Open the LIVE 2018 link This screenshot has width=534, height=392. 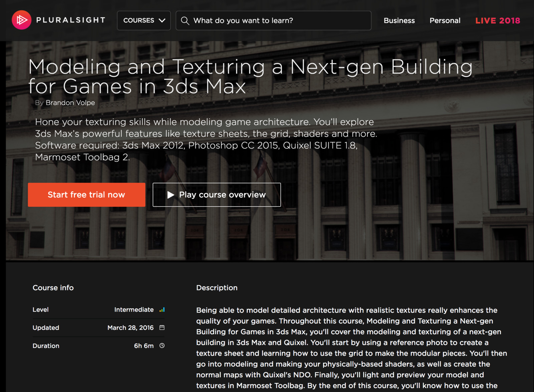click(498, 20)
